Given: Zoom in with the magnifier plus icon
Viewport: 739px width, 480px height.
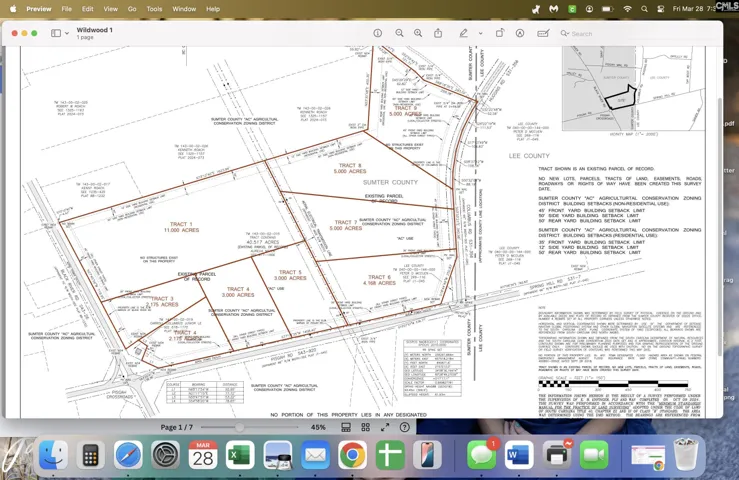Looking at the screenshot, I should pos(418,33).
